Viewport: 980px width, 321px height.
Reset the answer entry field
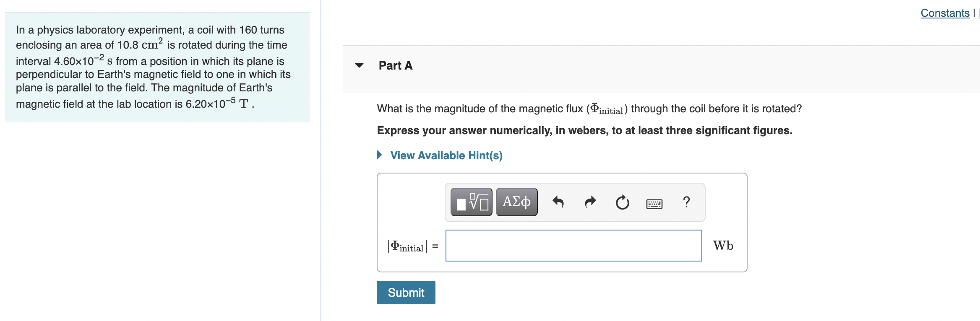pos(622,202)
